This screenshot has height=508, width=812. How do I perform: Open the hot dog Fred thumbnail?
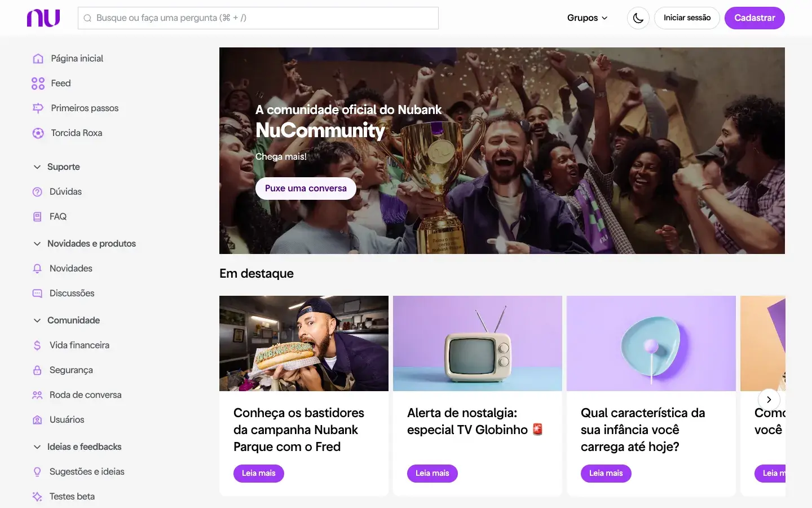[x=304, y=343]
